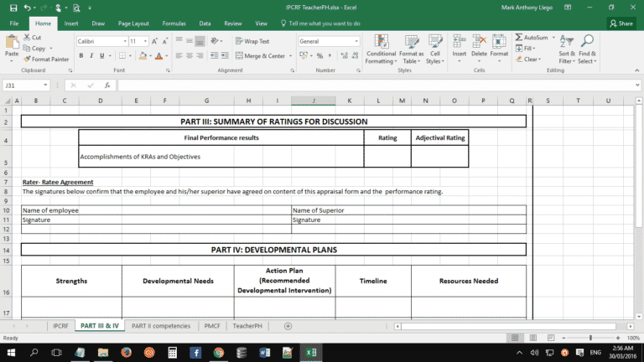Screen dimensions: 644x362
Task: Switch to the Page Layout ribbon tab
Action: coord(133,23)
